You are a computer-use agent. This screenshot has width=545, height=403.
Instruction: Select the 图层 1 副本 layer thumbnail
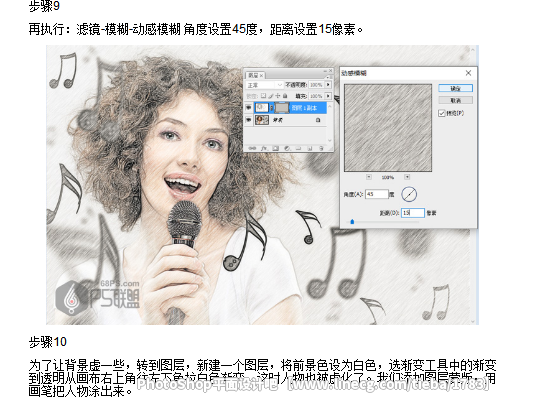tap(262, 108)
